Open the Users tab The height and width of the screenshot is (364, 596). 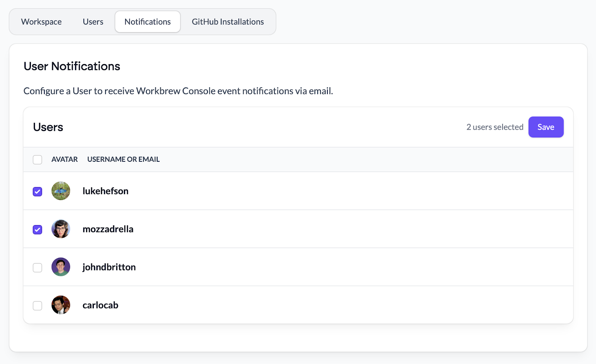pyautogui.click(x=93, y=22)
